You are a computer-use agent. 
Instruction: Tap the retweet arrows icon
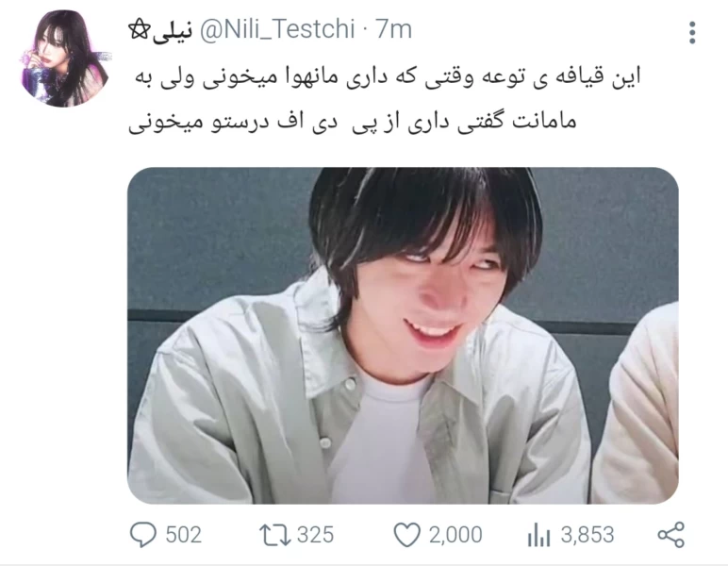(274, 535)
